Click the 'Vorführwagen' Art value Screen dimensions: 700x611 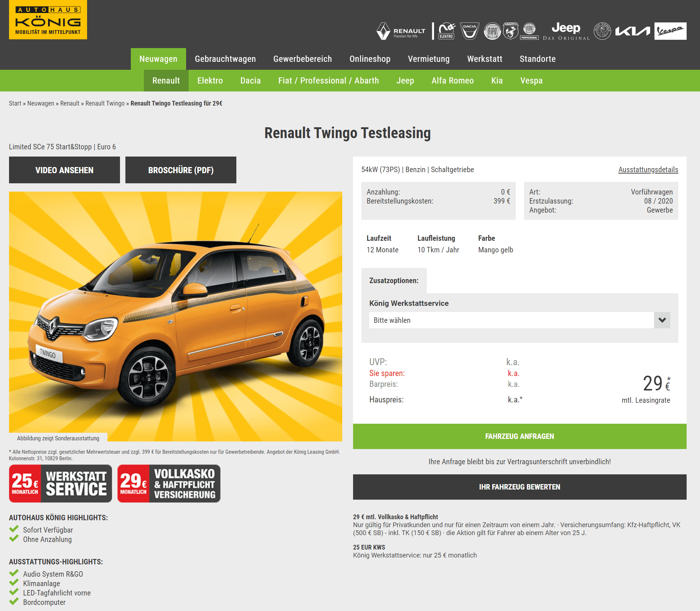[652, 192]
